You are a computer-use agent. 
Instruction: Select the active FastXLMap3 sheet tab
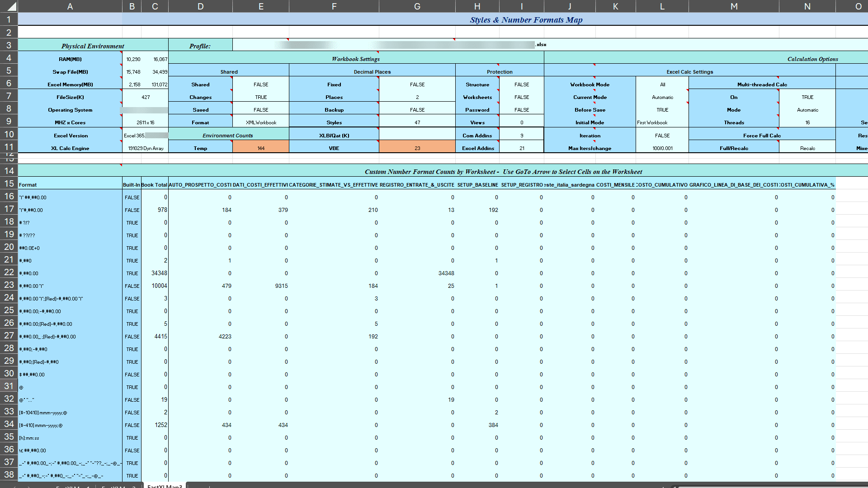coord(165,486)
